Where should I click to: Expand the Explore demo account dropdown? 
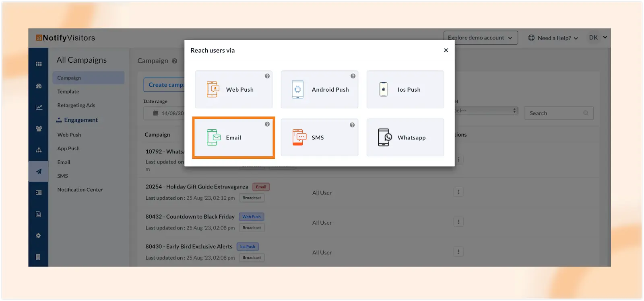coord(480,38)
